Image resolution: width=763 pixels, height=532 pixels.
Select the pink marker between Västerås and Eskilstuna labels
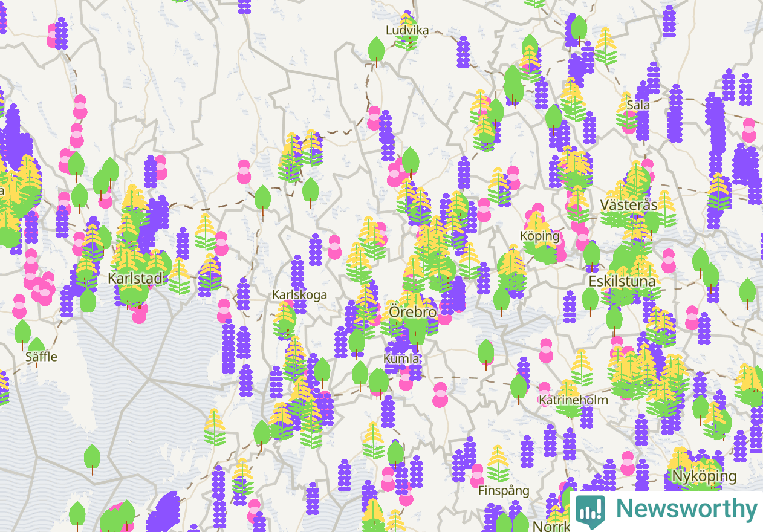pos(668,261)
